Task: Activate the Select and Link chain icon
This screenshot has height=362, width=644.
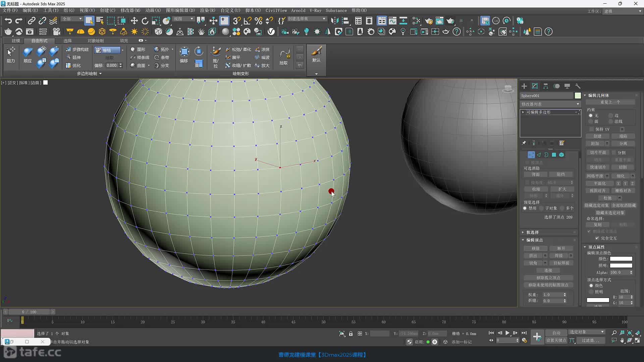Action: [31, 21]
